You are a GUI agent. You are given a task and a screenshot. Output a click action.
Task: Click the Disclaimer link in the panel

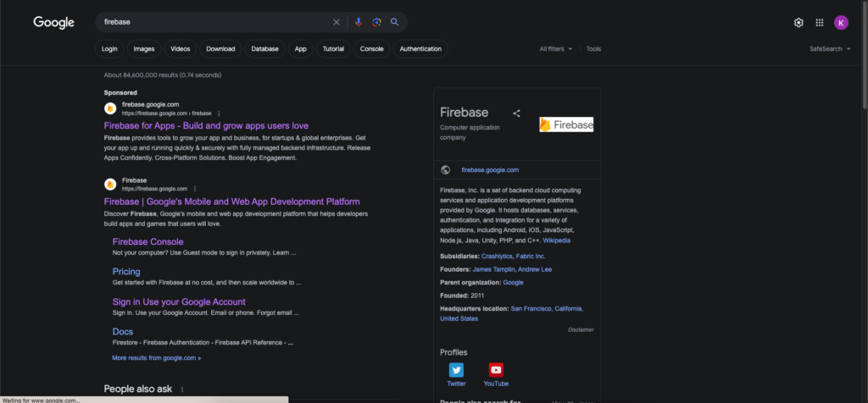tap(581, 329)
